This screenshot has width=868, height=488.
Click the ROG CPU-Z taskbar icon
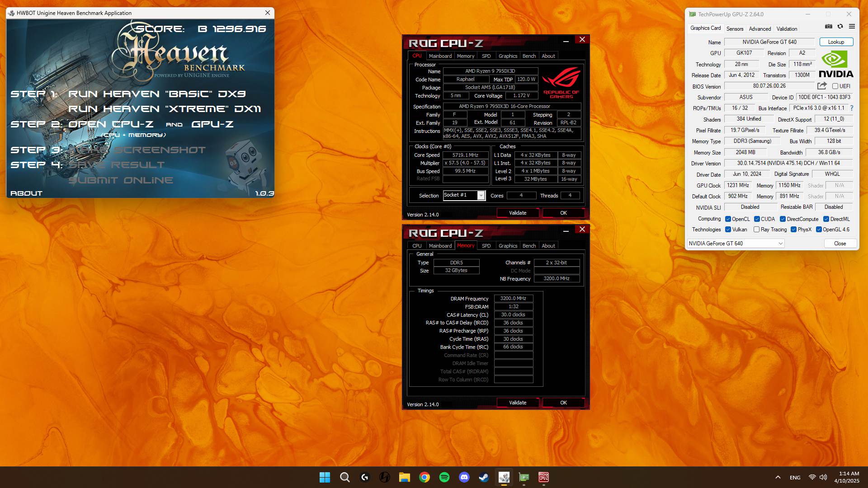(x=543, y=477)
